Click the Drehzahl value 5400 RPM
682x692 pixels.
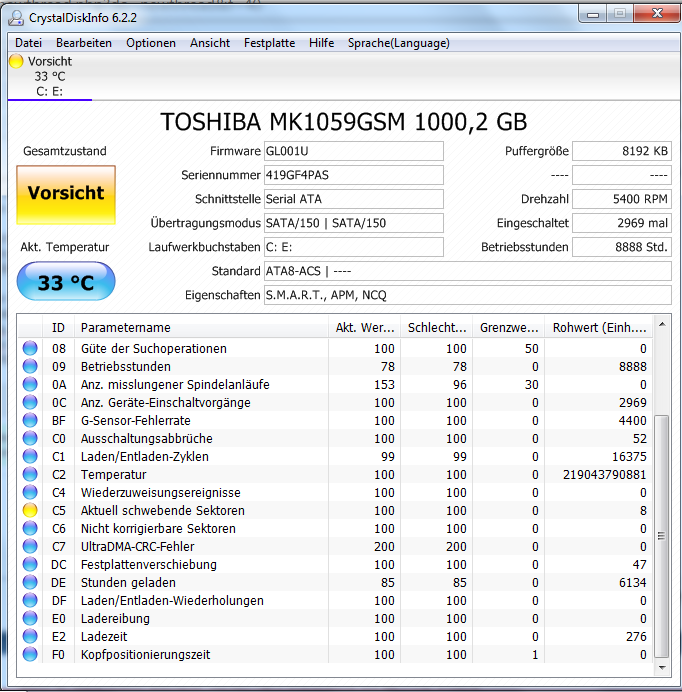point(622,199)
